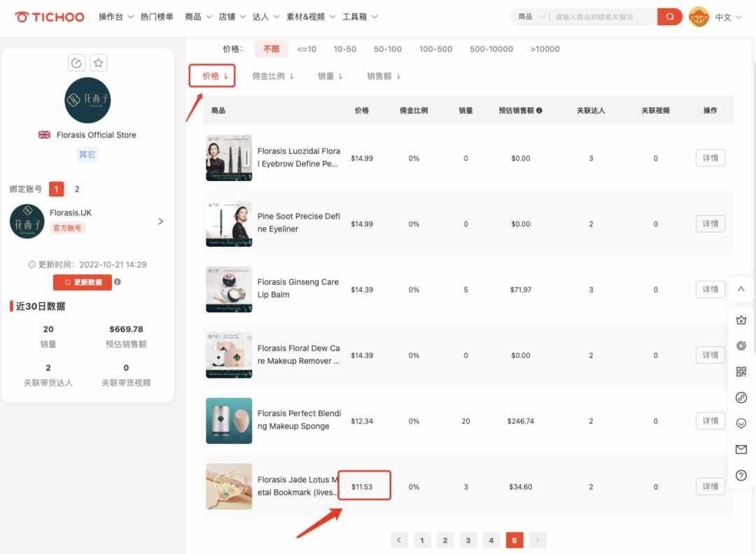Go to previous page arrow

[399, 540]
